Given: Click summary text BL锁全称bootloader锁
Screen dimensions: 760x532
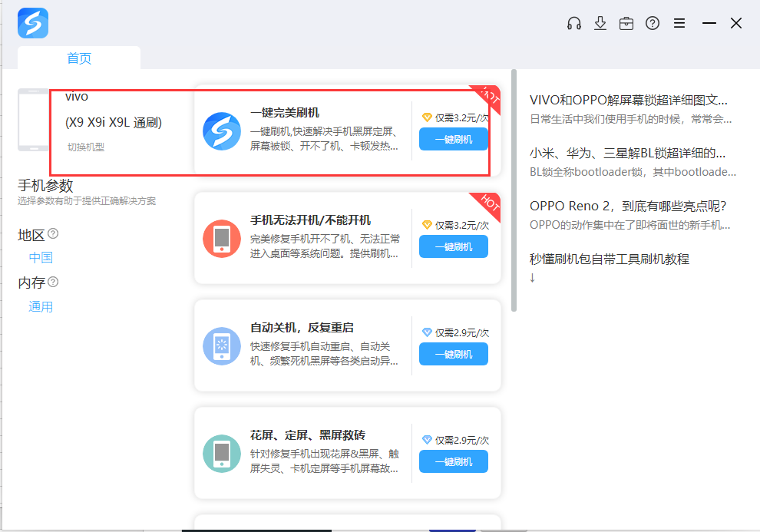Looking at the screenshot, I should (x=633, y=172).
